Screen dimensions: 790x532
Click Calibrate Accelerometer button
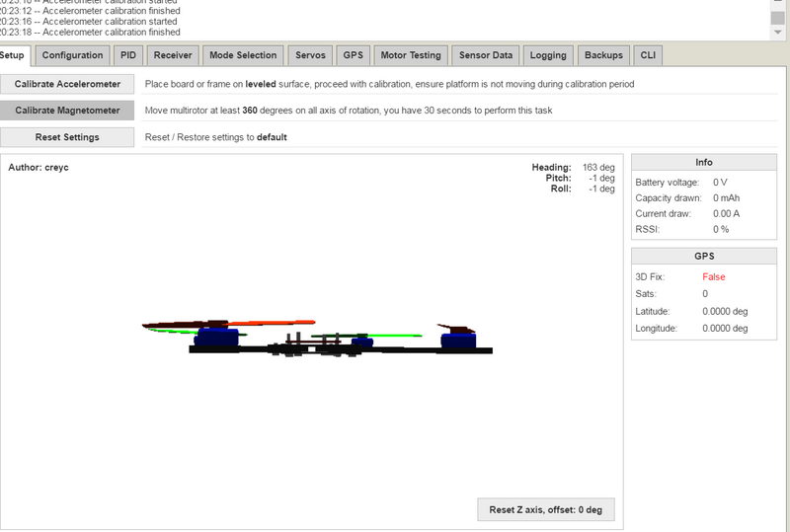67,84
